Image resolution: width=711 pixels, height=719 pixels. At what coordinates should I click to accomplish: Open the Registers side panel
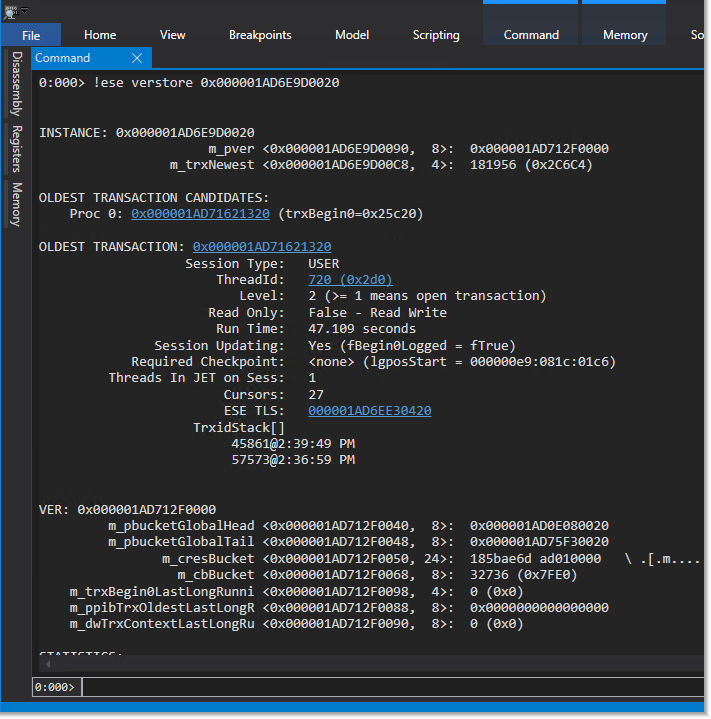click(17, 149)
